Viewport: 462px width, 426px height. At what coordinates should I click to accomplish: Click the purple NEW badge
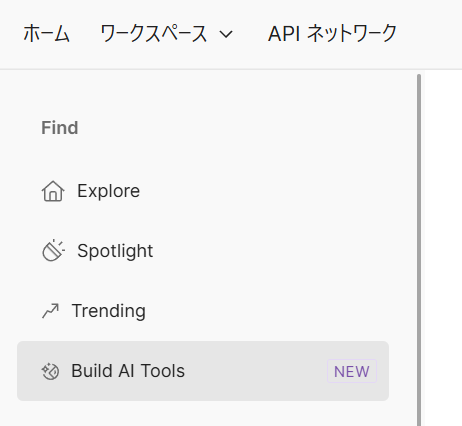pos(352,371)
